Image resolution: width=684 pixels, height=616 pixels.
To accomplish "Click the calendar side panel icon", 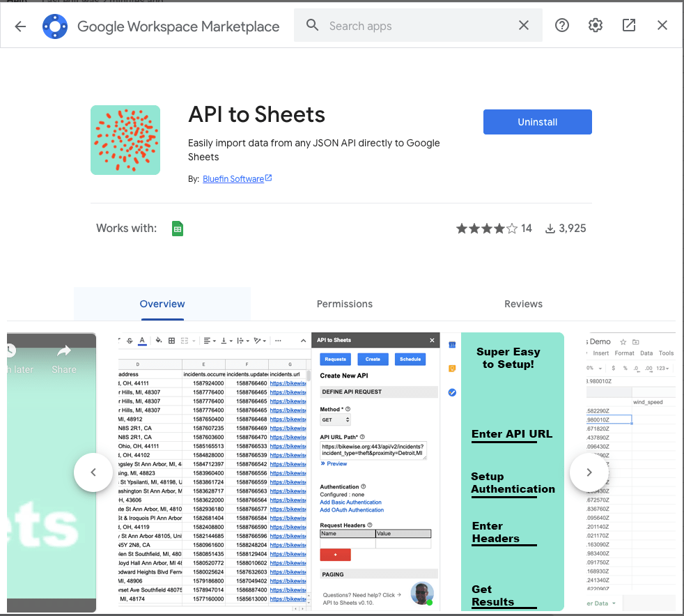I will coord(452,345).
